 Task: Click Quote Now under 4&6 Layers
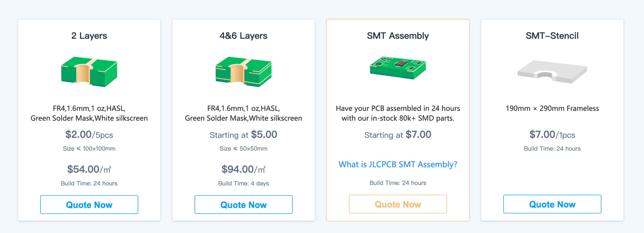pos(243,205)
